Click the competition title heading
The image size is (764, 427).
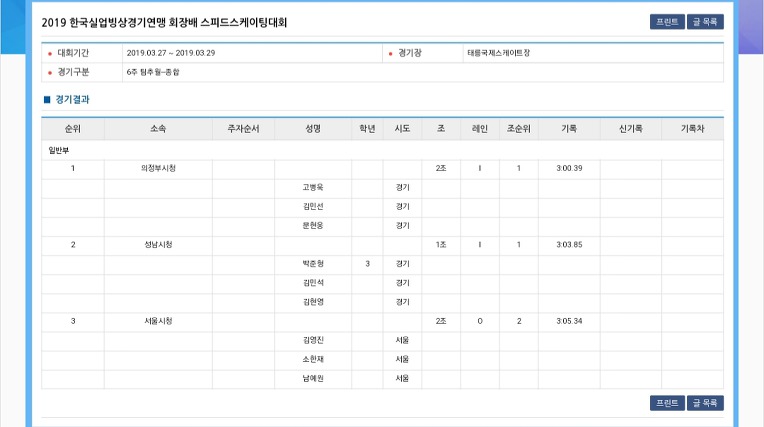[x=164, y=22]
